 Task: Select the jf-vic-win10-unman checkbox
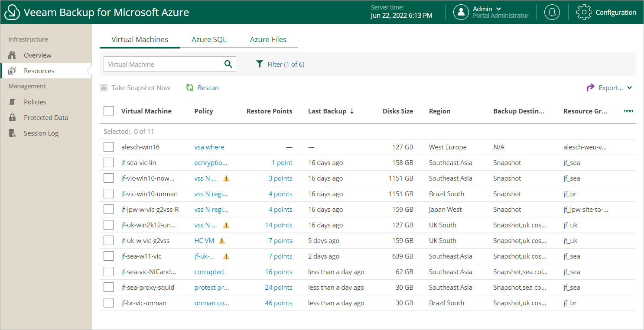(108, 194)
